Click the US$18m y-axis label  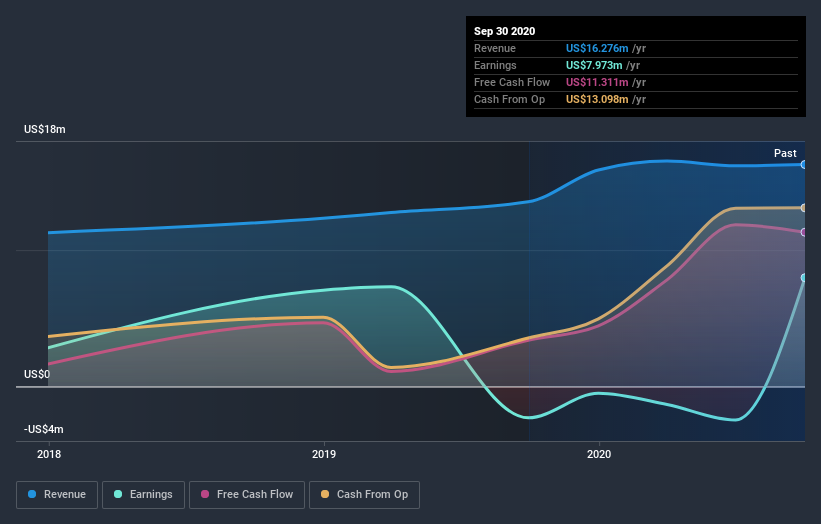45,129
